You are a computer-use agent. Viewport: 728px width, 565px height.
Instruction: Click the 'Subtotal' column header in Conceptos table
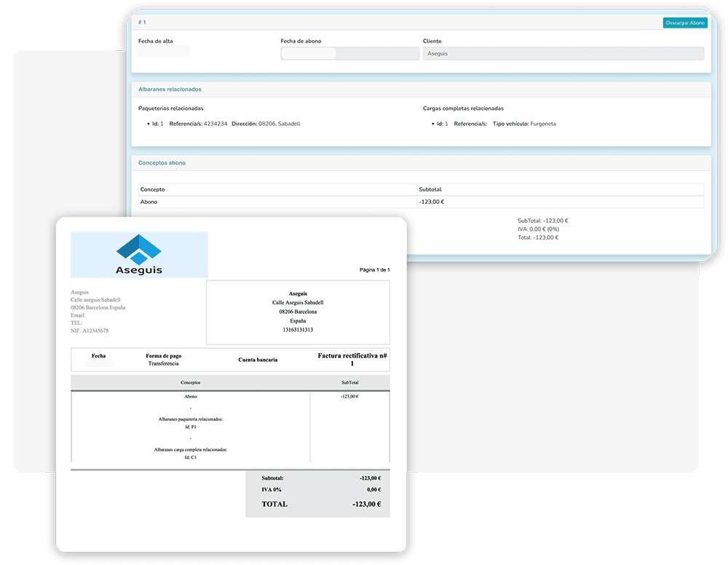pyautogui.click(x=561, y=189)
